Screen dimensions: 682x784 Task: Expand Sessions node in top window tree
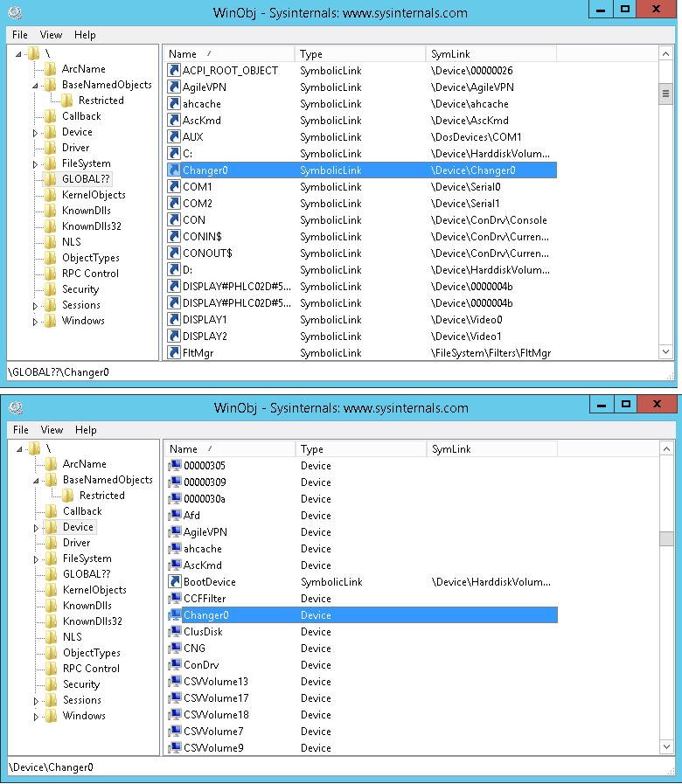point(35,306)
